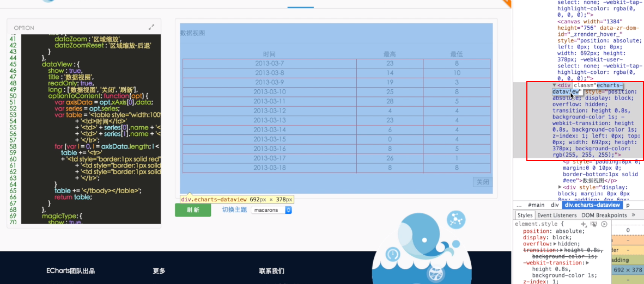Image resolution: width=644 pixels, height=284 pixels.
Task: Collapse the div.echarts-dataview node
Action: pyautogui.click(x=555, y=85)
